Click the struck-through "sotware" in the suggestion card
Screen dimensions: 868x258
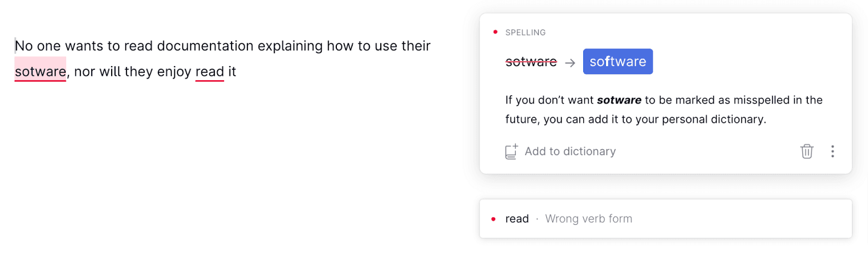click(x=531, y=62)
